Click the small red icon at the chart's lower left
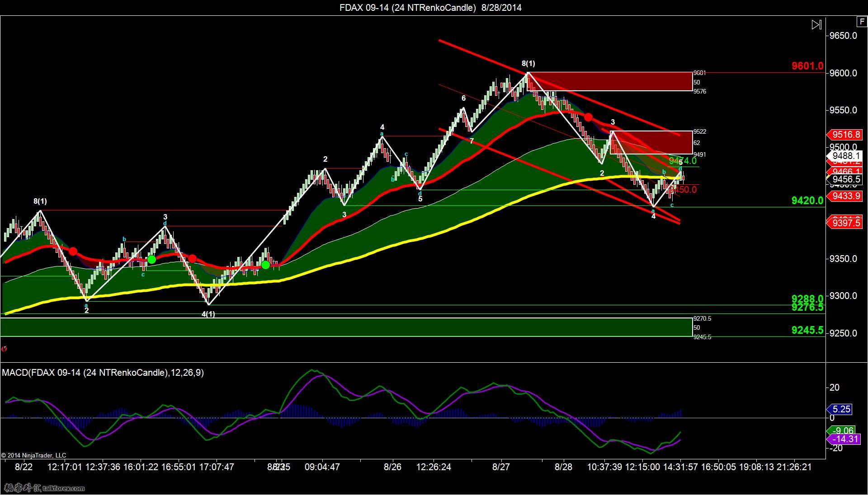The width and height of the screenshot is (868, 495). click(x=4, y=349)
